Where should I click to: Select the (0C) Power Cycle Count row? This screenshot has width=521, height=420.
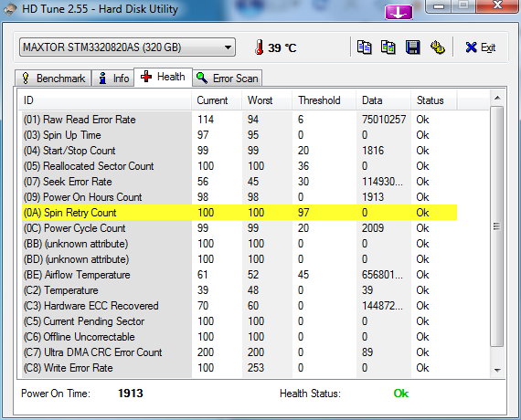point(239,228)
